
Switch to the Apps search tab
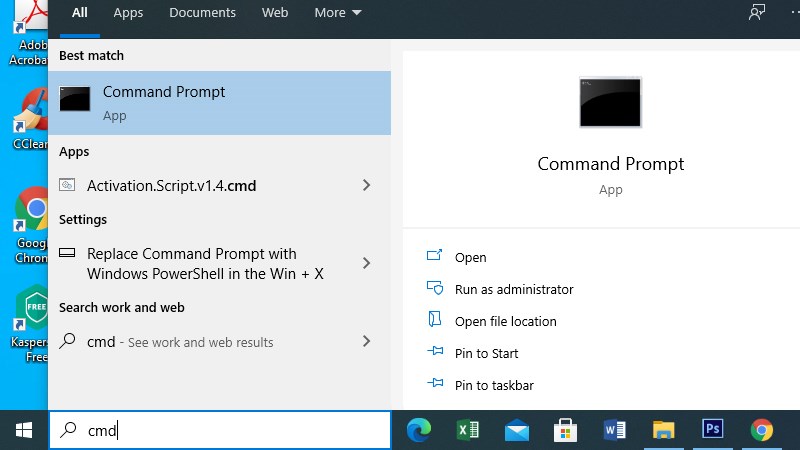[x=128, y=13]
